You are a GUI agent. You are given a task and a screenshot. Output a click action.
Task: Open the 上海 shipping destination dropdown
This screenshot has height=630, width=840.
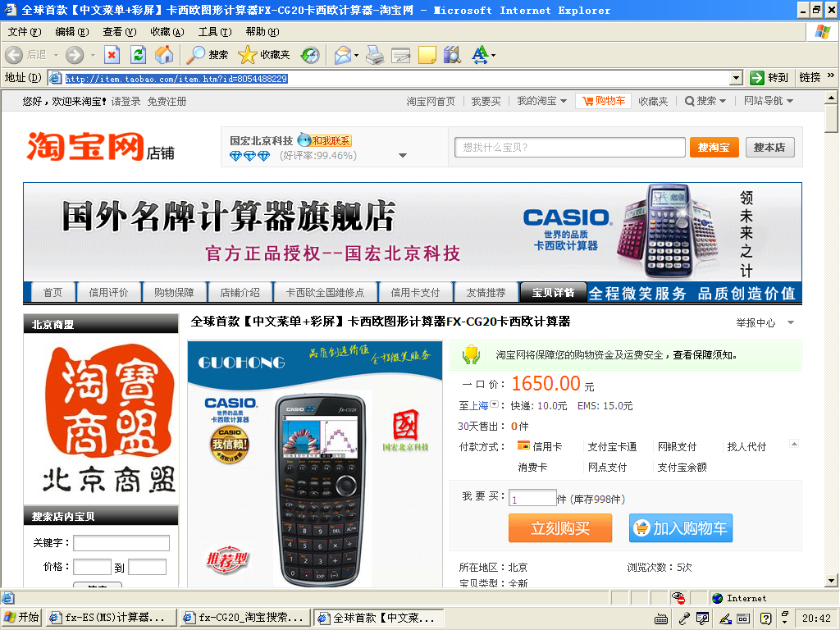pyautogui.click(x=494, y=405)
